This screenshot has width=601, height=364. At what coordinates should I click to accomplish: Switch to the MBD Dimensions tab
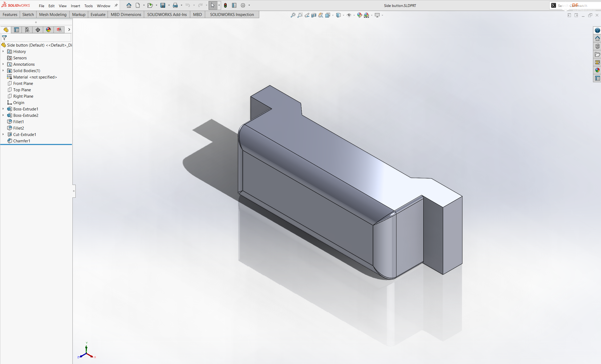126,15
